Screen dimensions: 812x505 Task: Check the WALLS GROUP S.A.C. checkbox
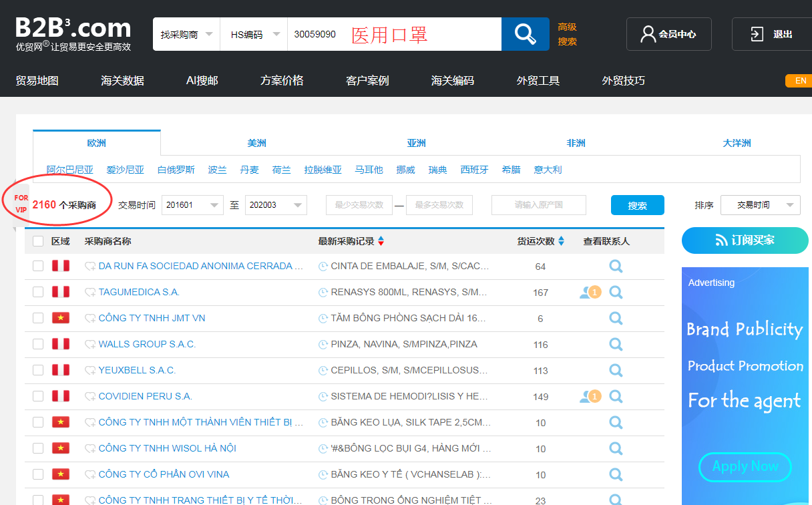pyautogui.click(x=38, y=344)
